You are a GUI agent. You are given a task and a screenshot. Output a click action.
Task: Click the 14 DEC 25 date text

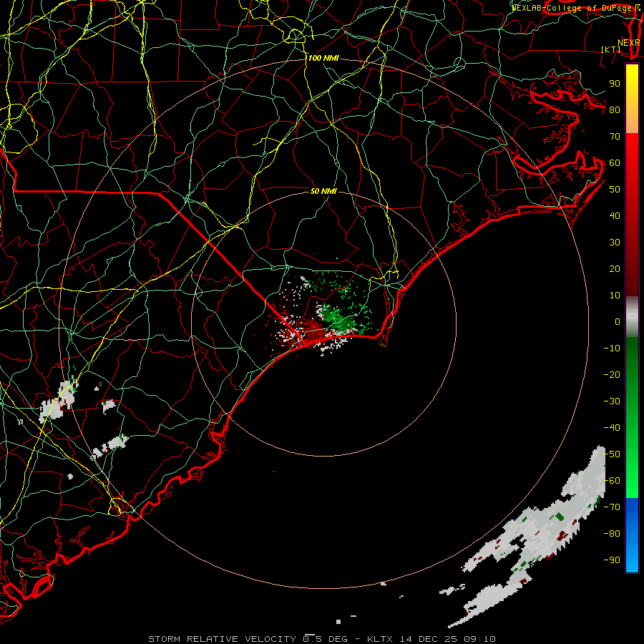pyautogui.click(x=429, y=639)
